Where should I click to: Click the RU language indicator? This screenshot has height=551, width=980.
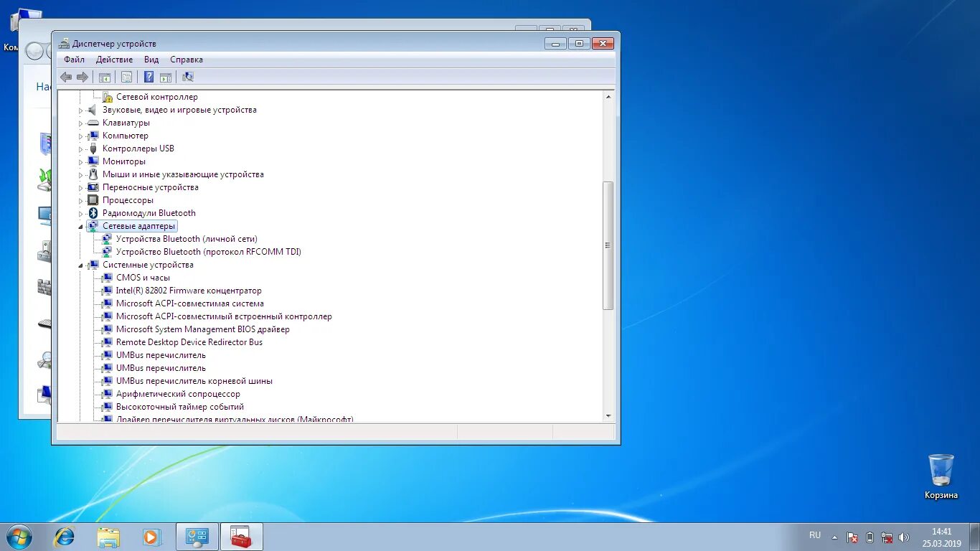click(x=815, y=535)
